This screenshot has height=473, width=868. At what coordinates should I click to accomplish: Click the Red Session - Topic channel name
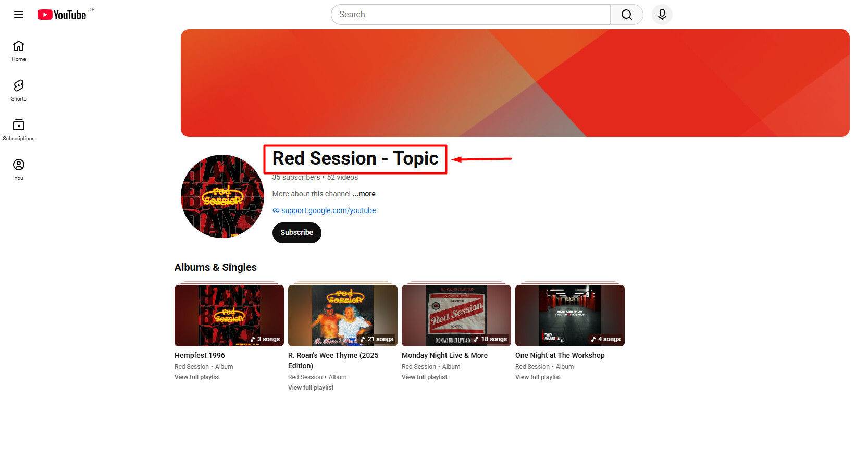355,158
